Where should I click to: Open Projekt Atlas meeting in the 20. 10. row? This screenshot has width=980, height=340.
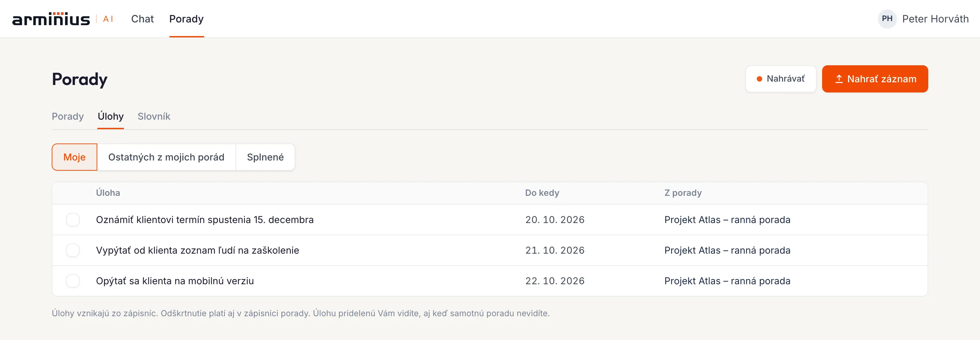[728, 219]
